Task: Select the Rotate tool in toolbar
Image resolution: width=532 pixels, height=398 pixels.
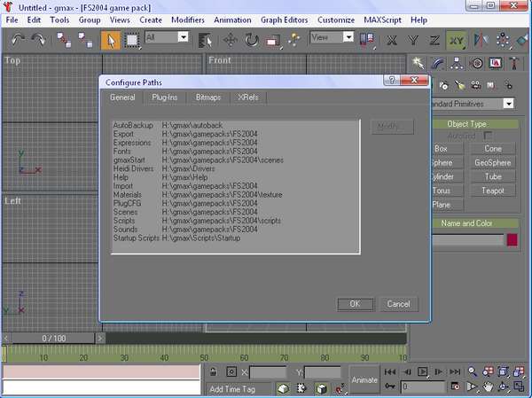Action: pos(252,39)
